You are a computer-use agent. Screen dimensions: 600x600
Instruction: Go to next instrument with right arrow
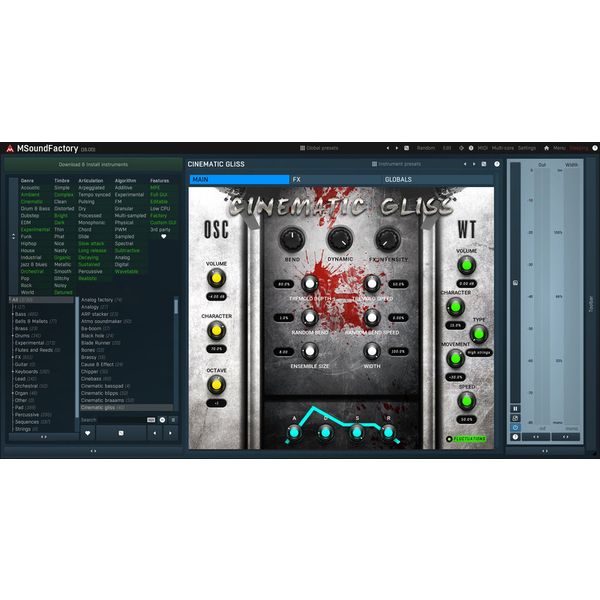[x=170, y=433]
